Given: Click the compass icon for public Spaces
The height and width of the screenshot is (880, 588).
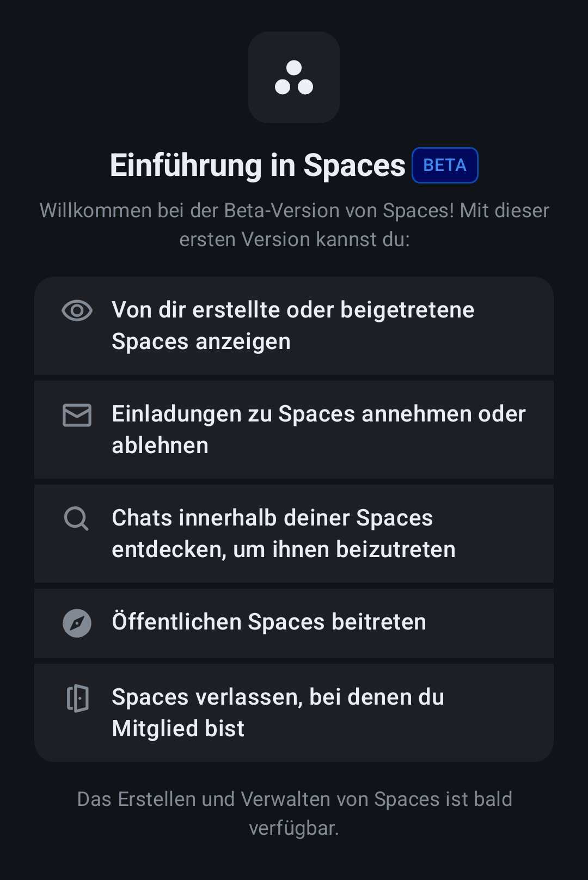Looking at the screenshot, I should coord(77,623).
